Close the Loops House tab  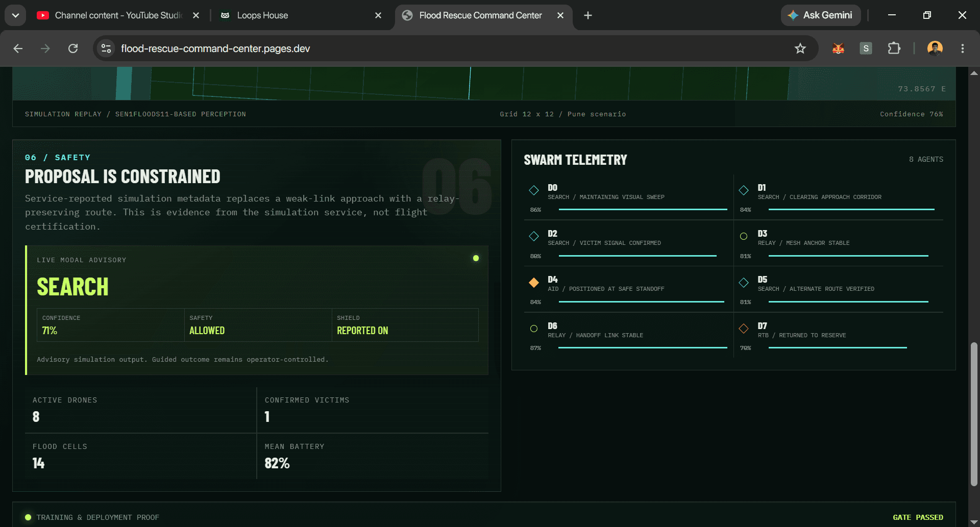(x=378, y=15)
